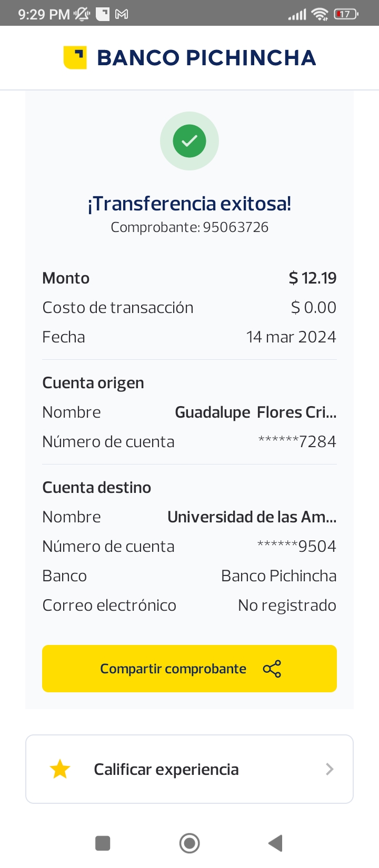The height and width of the screenshot is (868, 379).
Task: Open the chevron next to Calificar experiencia
Action: point(330,769)
